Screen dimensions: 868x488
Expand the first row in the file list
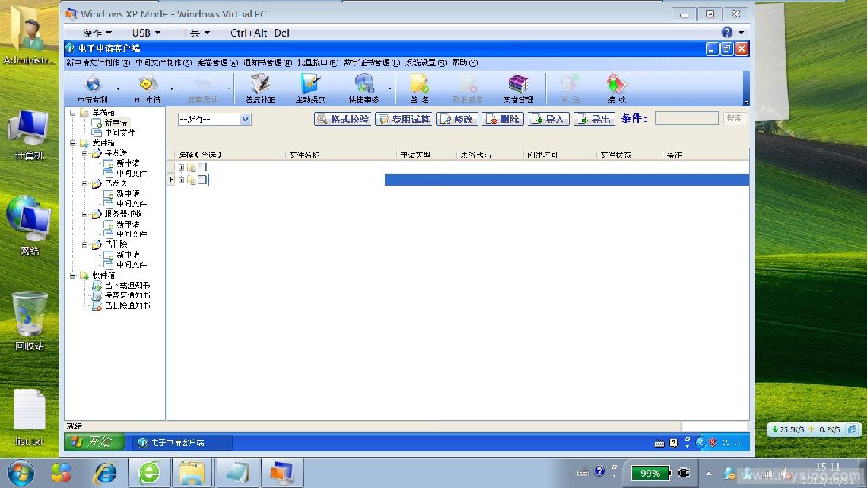181,167
